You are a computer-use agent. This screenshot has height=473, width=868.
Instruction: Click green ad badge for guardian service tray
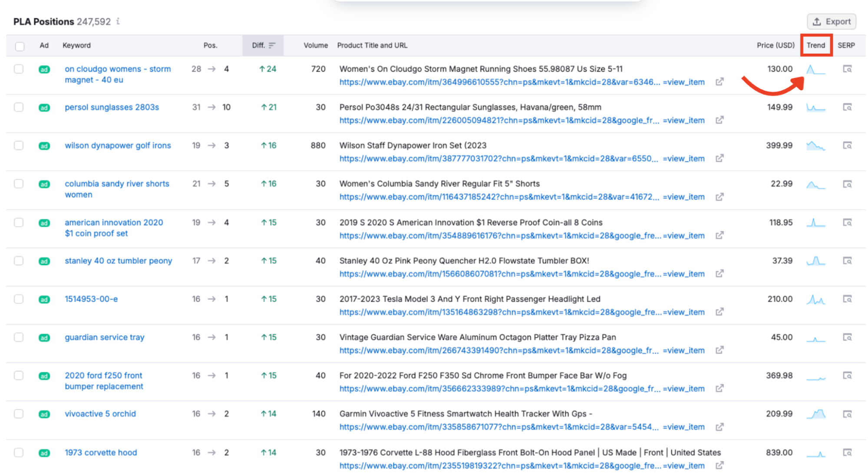(44, 338)
